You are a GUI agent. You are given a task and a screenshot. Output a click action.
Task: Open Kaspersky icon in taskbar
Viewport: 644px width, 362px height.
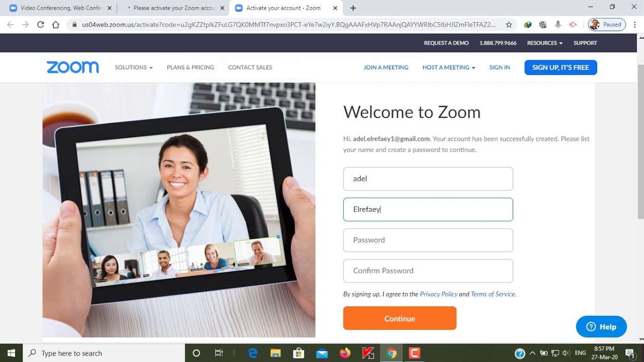[368, 353]
